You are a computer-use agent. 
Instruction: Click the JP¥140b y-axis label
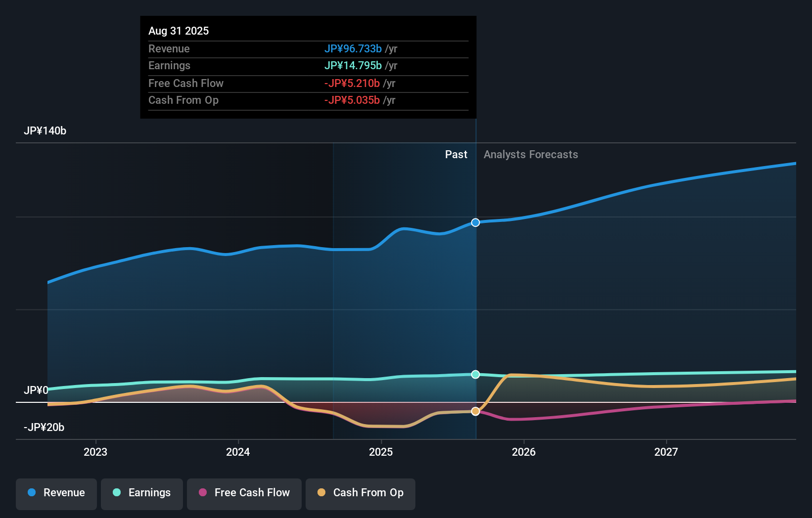coord(45,131)
